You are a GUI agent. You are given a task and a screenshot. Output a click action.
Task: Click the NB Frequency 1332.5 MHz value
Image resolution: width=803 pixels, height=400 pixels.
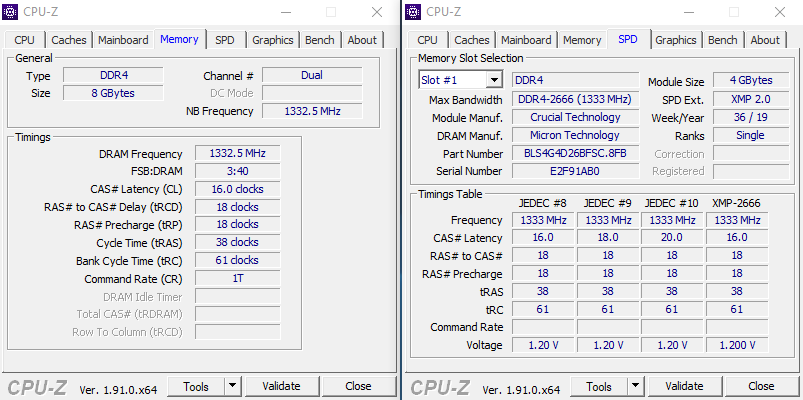312,111
